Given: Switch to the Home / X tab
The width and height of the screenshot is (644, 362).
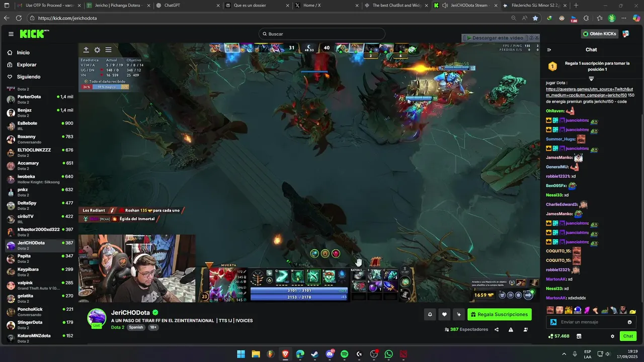Looking at the screenshot, I should (325, 6).
